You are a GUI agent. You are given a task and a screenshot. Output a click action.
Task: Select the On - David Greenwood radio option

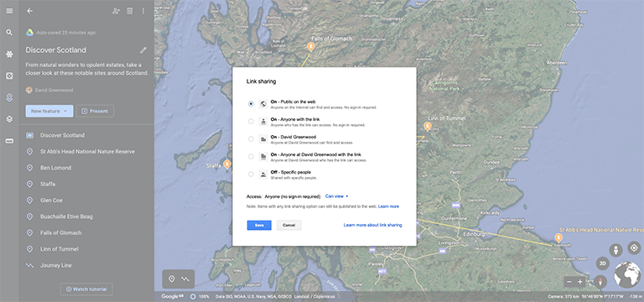point(251,139)
